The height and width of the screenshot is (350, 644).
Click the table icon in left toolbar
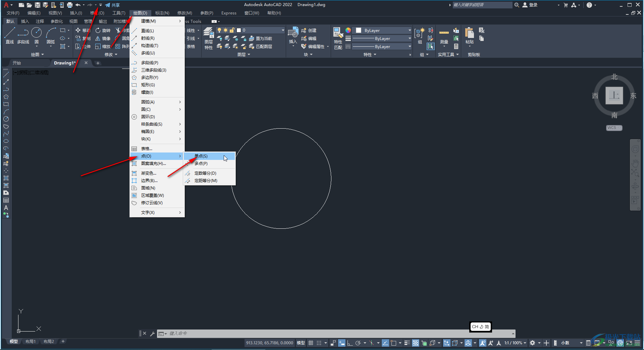coord(6,200)
